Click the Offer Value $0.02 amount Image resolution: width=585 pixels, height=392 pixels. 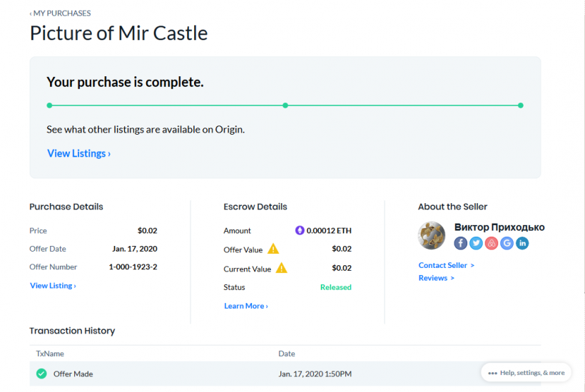coord(342,249)
